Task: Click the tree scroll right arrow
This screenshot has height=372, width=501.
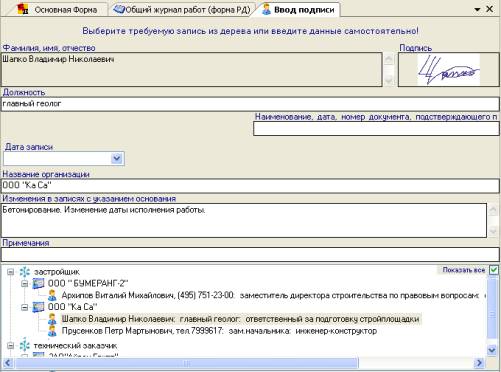Action: [x=479, y=363]
